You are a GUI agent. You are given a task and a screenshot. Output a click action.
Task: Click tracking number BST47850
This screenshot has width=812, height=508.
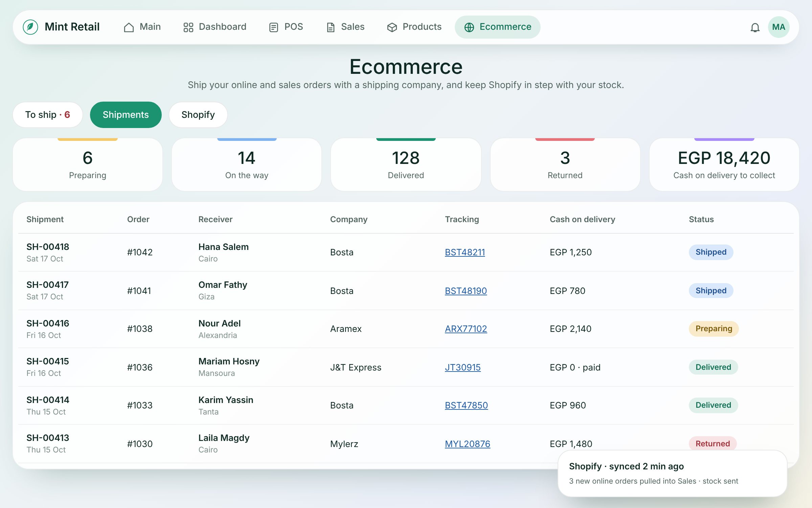(466, 405)
